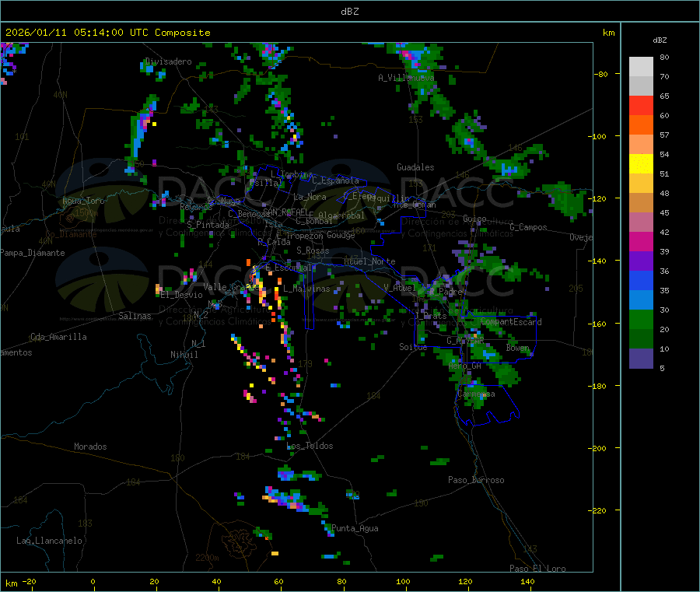This screenshot has width=700, height=592.
Task: Click the 'Morados' place label
Action: [90, 447]
